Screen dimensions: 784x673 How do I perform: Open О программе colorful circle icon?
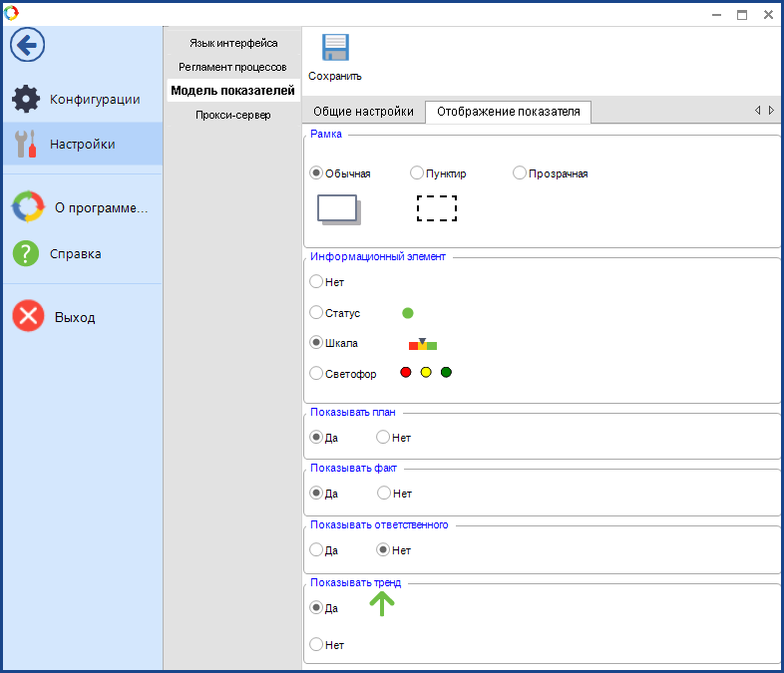click(x=27, y=207)
